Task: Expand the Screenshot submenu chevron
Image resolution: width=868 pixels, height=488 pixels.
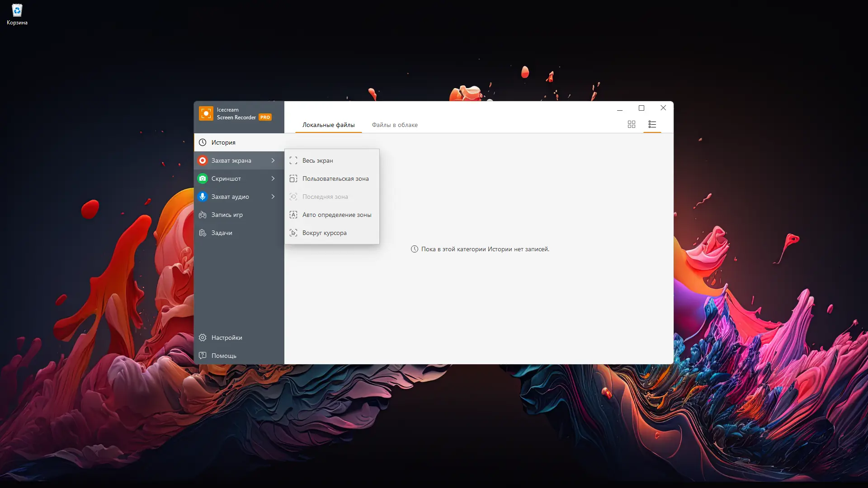Action: [x=273, y=178]
